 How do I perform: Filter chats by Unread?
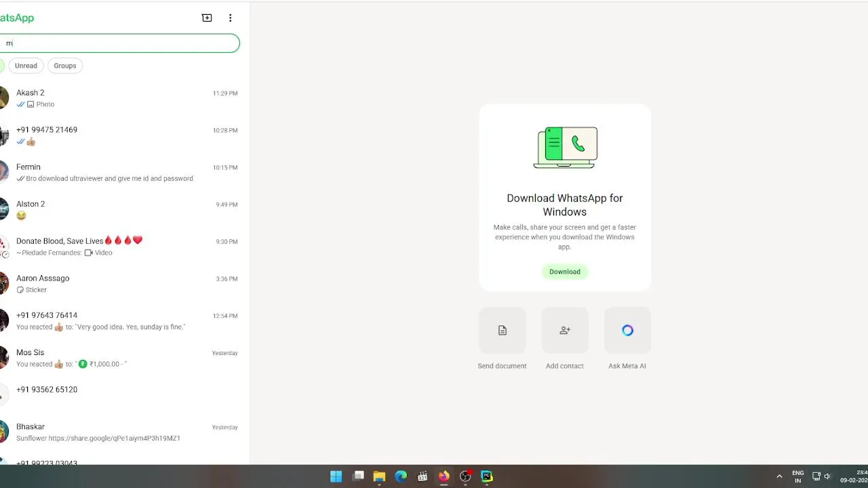pos(26,66)
